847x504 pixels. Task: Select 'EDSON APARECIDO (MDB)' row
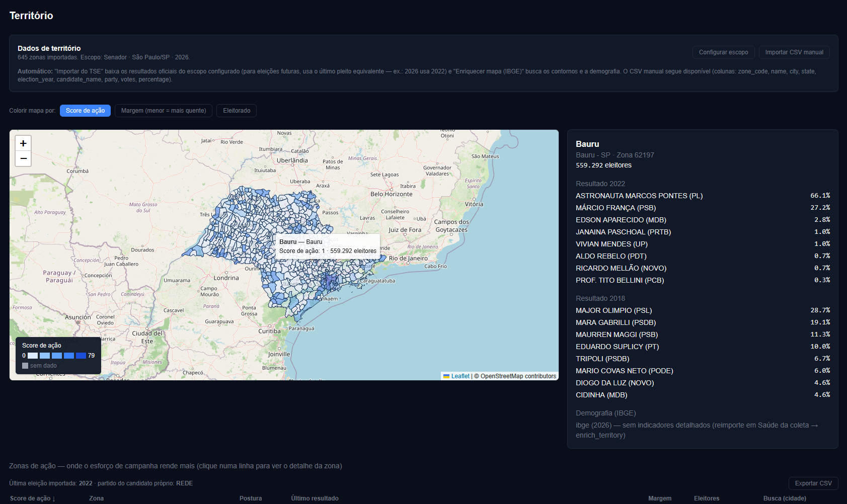pyautogui.click(x=703, y=220)
